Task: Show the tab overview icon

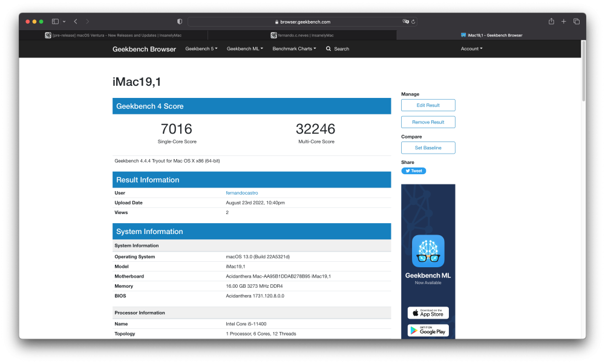Action: pos(577,22)
